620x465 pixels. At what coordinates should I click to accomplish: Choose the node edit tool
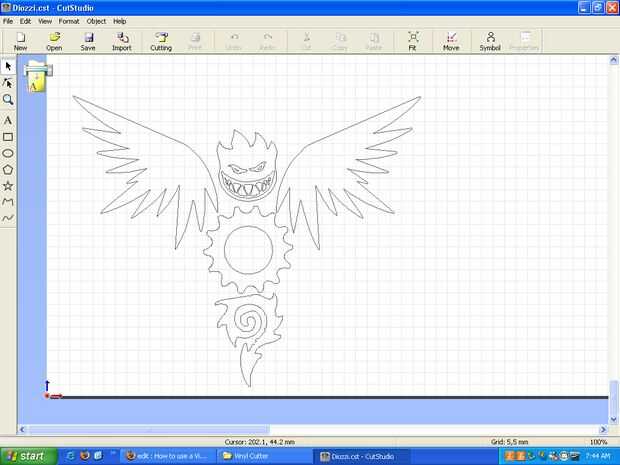8,83
